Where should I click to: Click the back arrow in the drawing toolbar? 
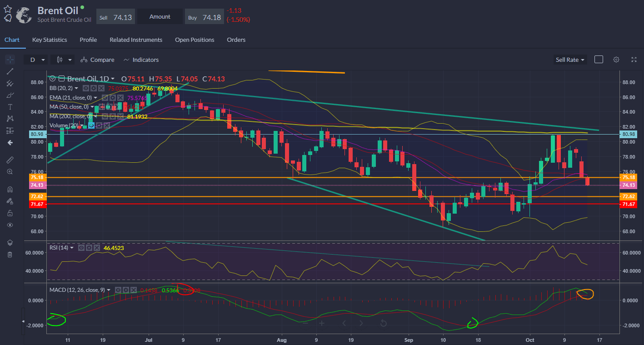pos(10,142)
